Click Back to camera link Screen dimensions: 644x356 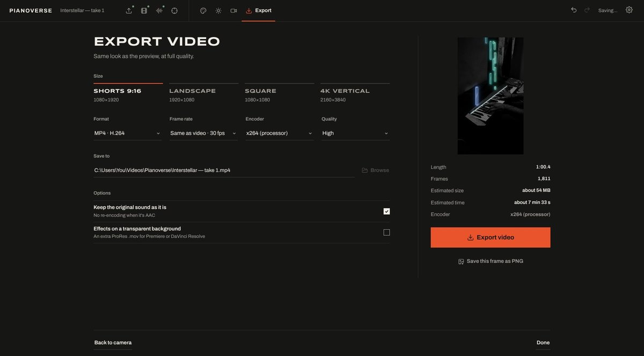pyautogui.click(x=113, y=343)
